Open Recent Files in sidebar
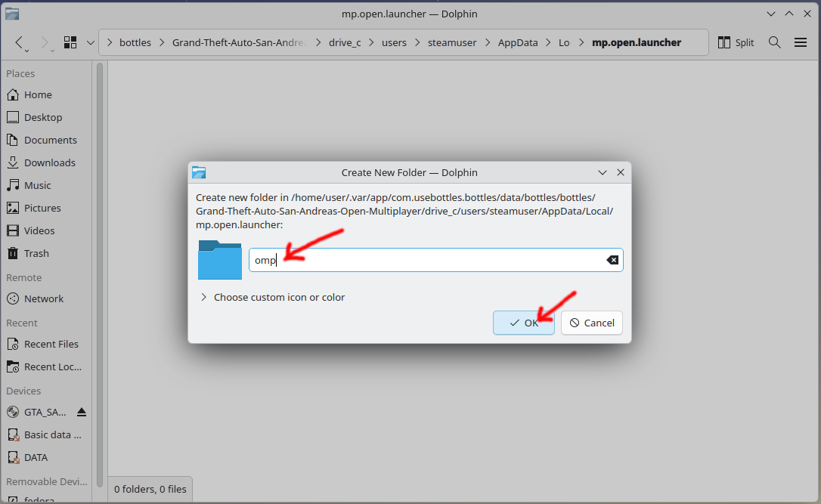Viewport: 821px width, 504px height. pyautogui.click(x=47, y=344)
